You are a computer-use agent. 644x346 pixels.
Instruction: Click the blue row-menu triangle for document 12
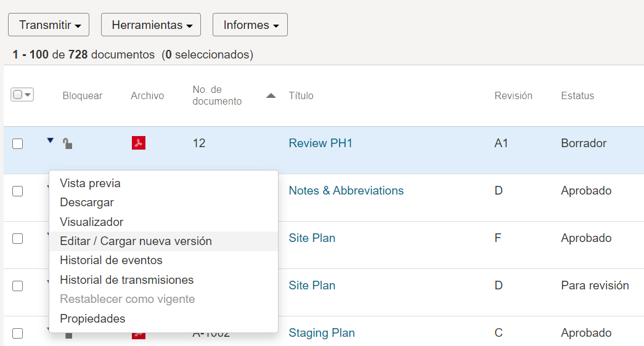50,140
